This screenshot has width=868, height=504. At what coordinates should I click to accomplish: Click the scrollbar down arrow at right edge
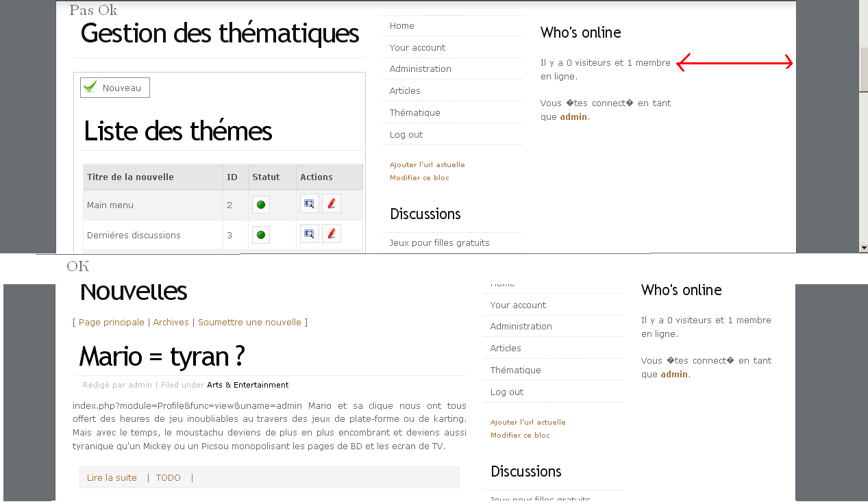coord(863,247)
